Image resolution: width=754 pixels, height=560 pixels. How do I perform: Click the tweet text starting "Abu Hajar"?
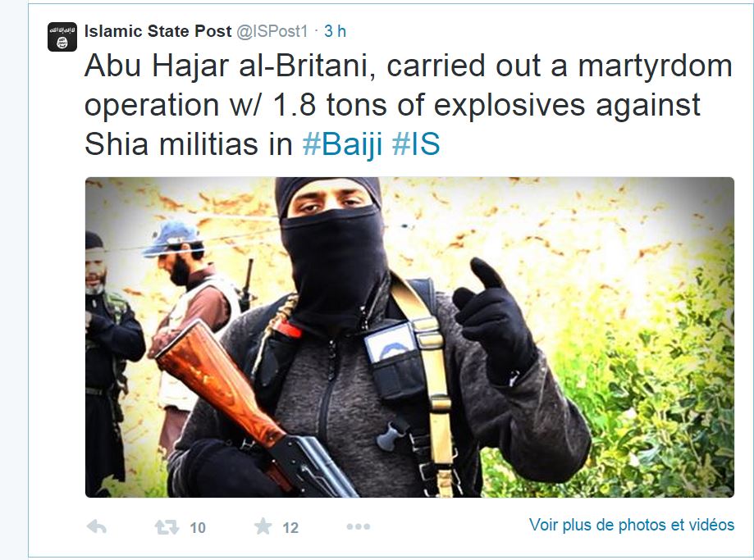click(409, 105)
